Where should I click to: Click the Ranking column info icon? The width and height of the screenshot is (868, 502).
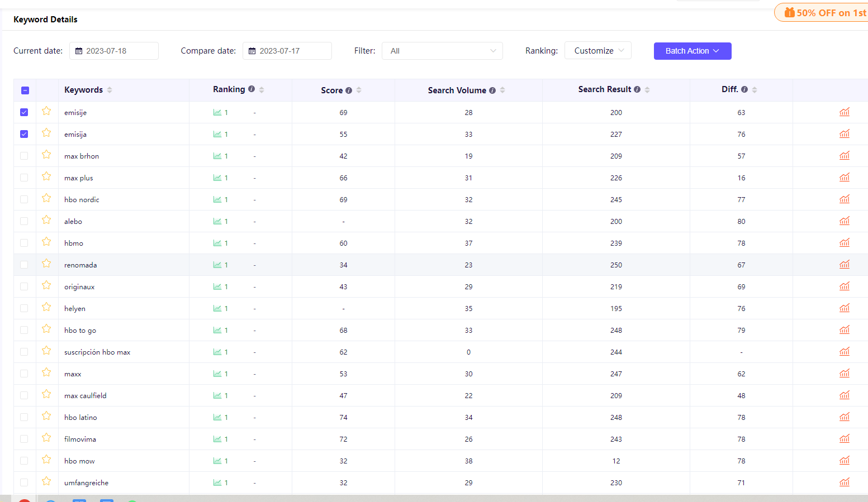(x=252, y=89)
